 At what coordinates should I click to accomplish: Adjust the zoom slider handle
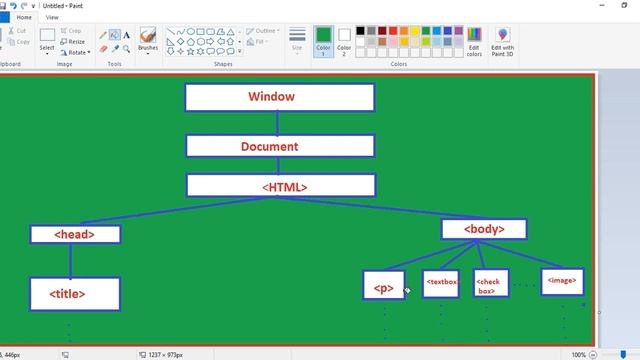(x=623, y=355)
